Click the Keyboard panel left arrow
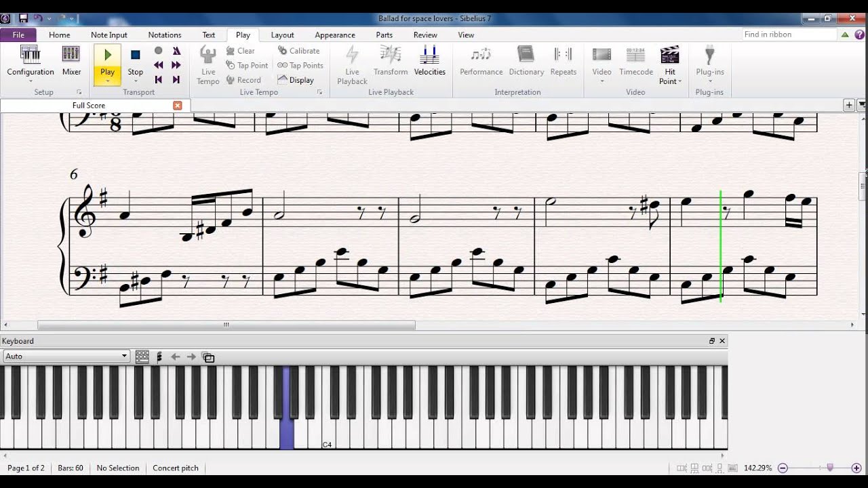This screenshot has width=868, height=488. click(x=176, y=357)
